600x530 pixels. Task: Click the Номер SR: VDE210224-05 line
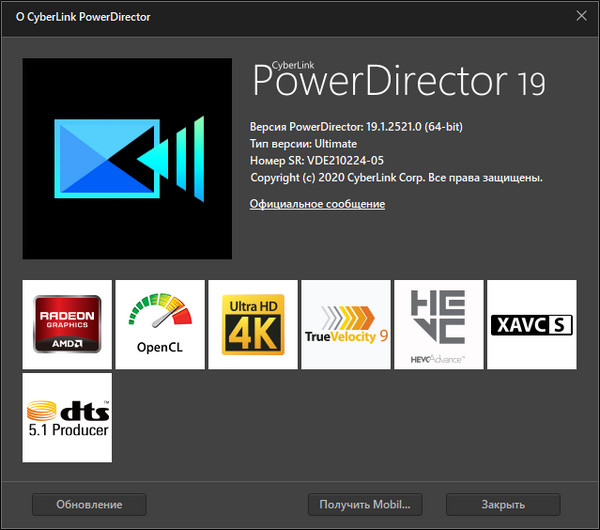317,161
